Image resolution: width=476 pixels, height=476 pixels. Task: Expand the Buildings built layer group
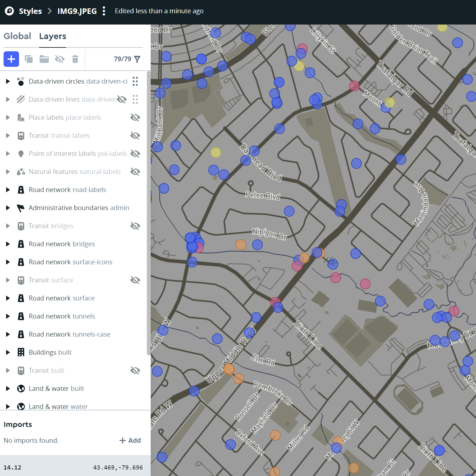[8, 352]
